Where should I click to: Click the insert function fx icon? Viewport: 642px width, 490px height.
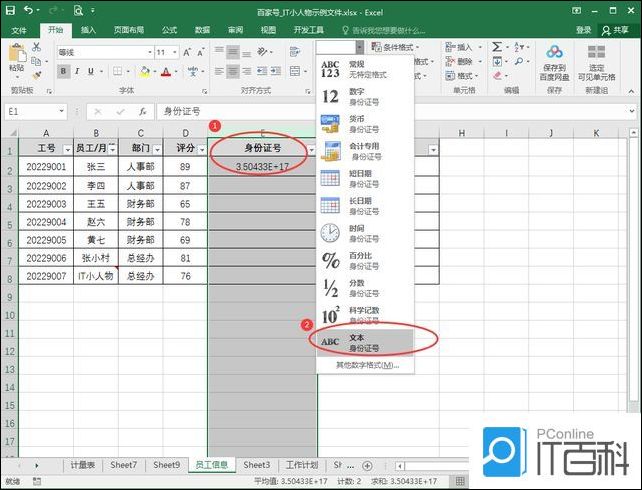coord(143,111)
